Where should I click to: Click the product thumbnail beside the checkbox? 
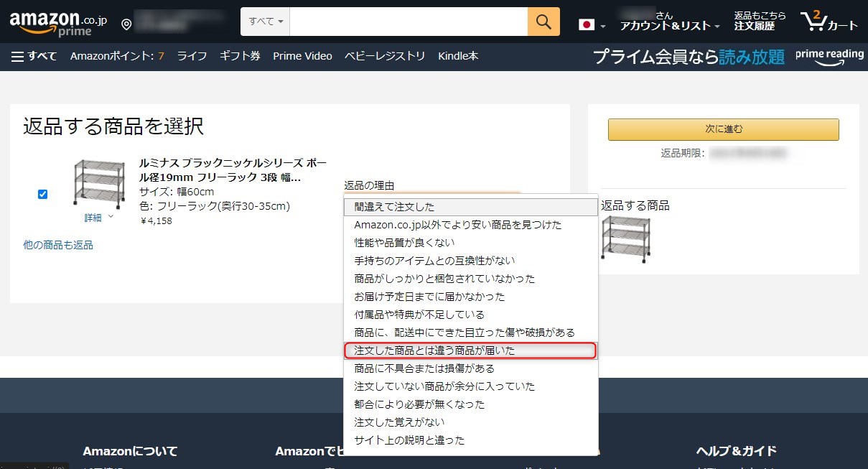coord(99,184)
